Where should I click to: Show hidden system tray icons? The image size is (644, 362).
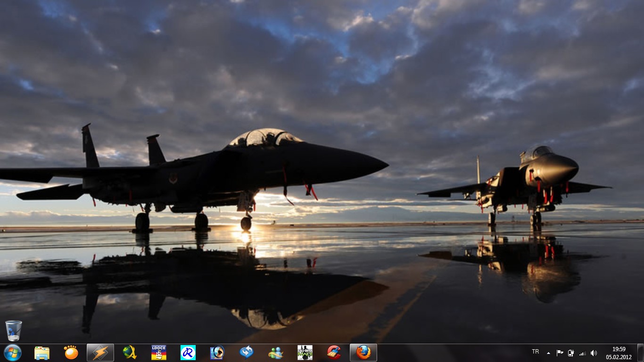(548, 353)
